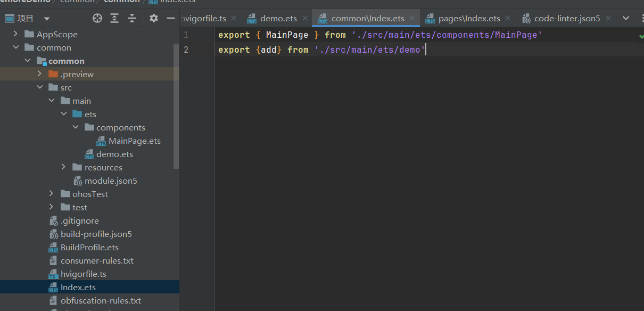The image size is (644, 311).
Task: Click the './src/main/ets/demo' path string
Action: 370,50
